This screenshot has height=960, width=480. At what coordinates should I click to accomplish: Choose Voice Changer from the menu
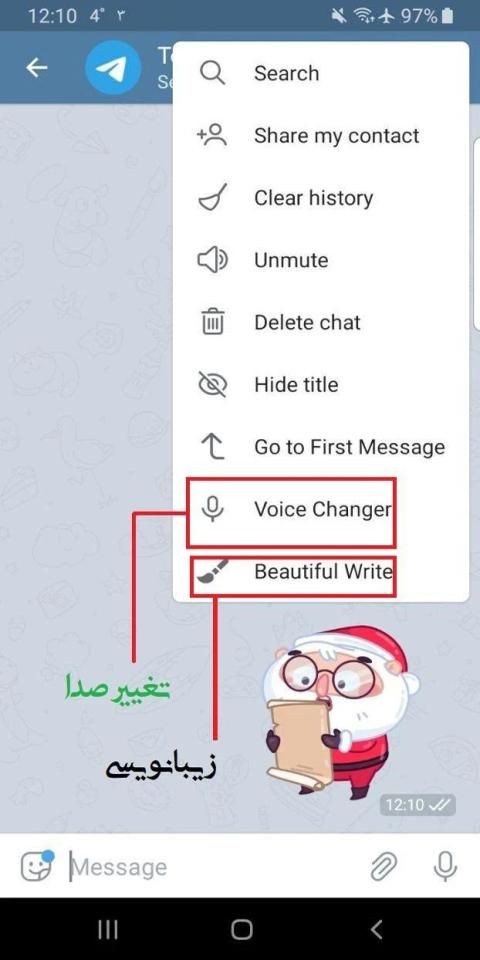(x=321, y=509)
